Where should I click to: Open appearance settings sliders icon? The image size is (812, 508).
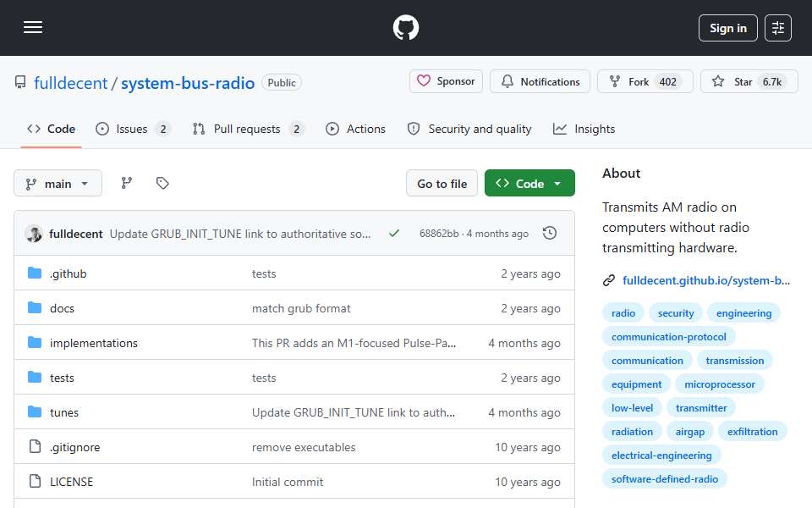(778, 28)
